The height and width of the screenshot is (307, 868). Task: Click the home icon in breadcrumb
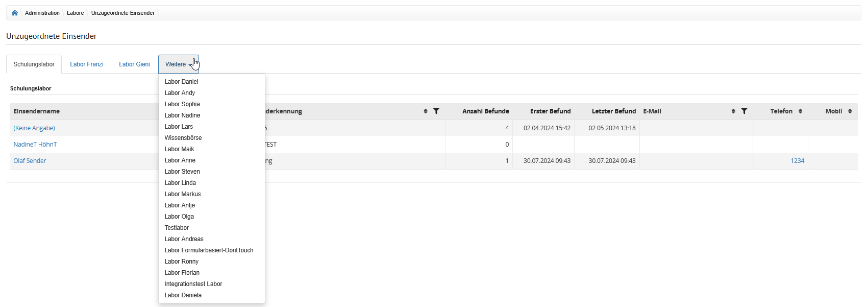(x=15, y=13)
